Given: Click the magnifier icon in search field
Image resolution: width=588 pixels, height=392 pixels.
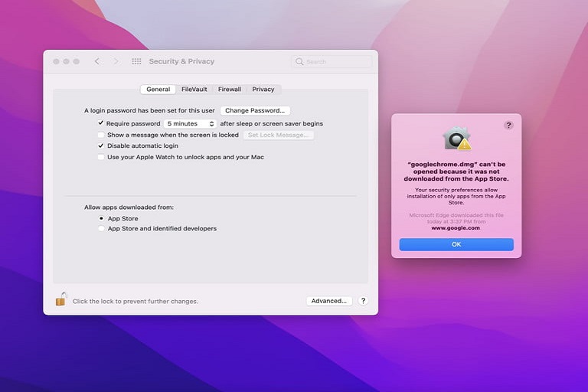Looking at the screenshot, I should tap(299, 61).
